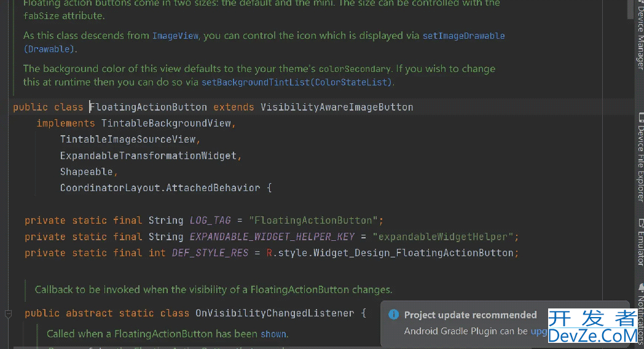Viewport: 644px width, 349px height.
Task: Click the 'Project update recommended' notification title
Action: point(470,315)
